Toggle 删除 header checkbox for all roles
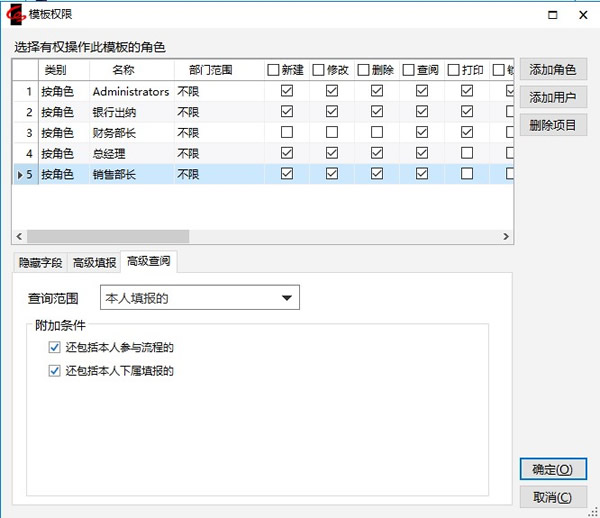 pos(361,70)
